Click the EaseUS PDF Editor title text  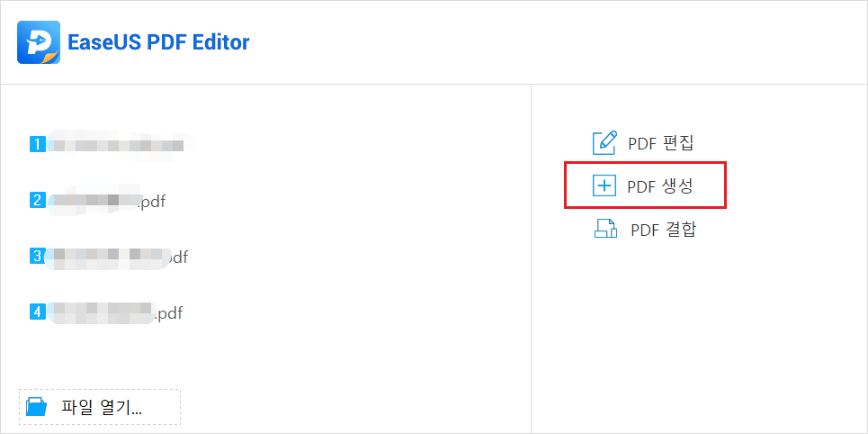[x=158, y=42]
